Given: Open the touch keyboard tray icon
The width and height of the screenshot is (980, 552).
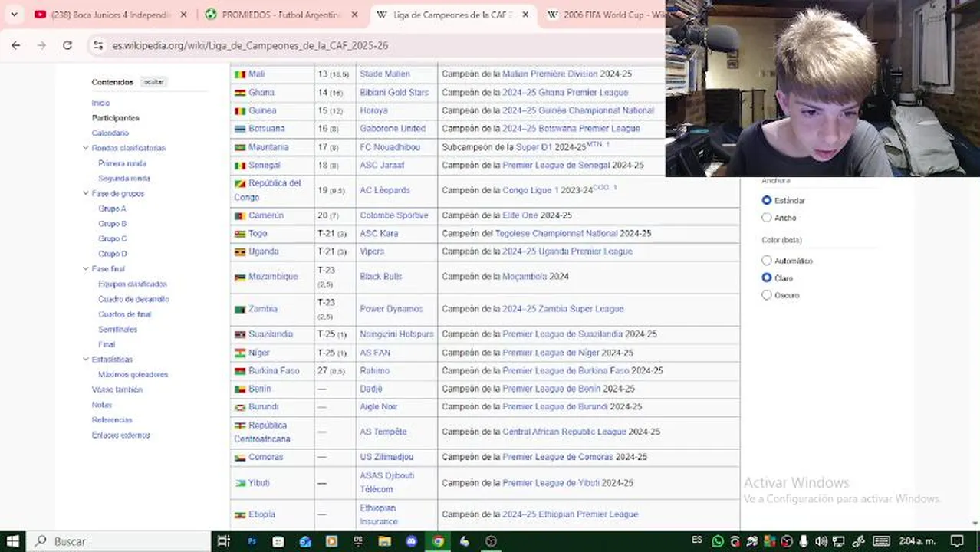Looking at the screenshot, I should 881,541.
